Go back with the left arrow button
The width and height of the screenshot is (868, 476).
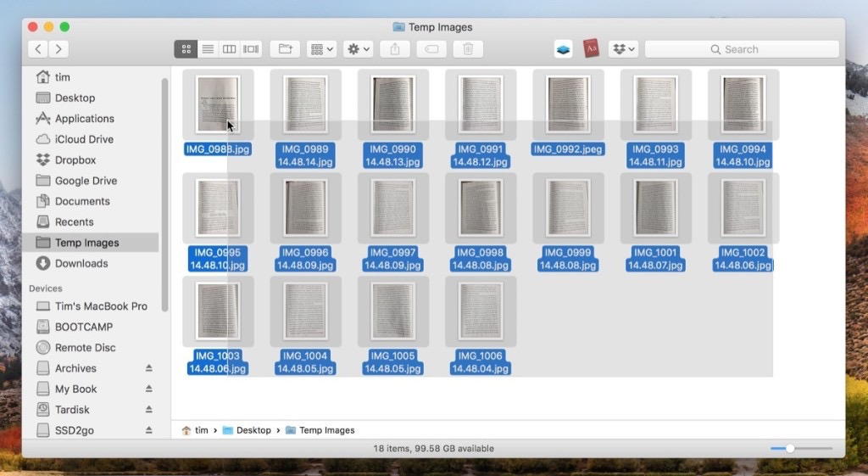pos(38,49)
